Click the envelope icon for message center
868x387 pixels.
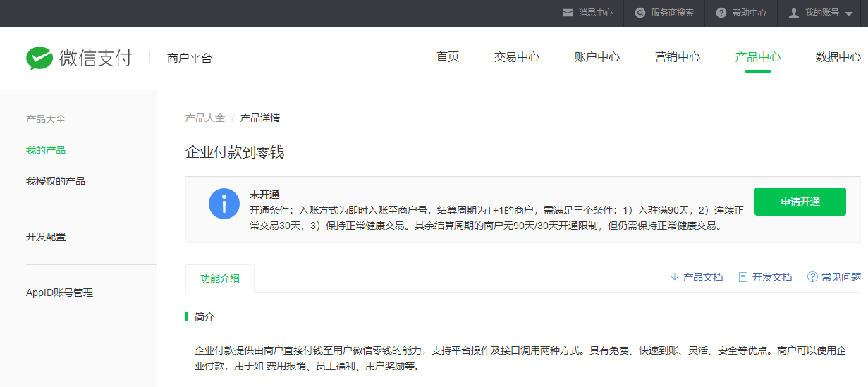tap(567, 13)
